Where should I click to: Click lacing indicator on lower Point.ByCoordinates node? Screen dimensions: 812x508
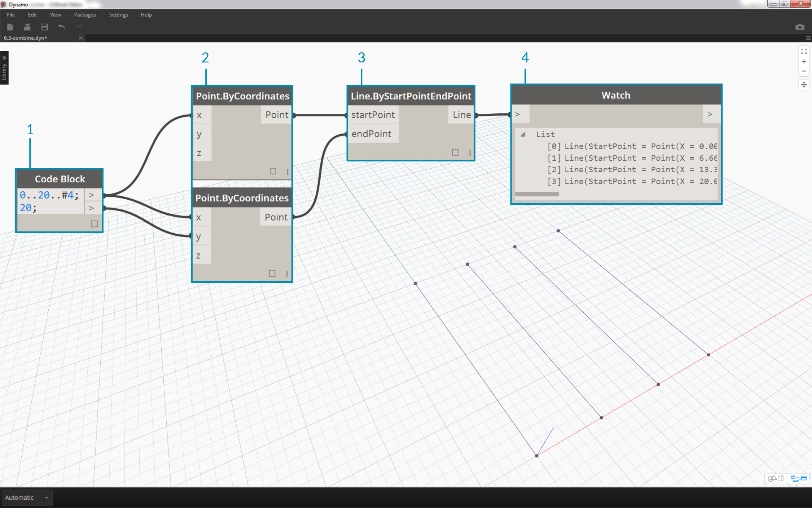287,274
